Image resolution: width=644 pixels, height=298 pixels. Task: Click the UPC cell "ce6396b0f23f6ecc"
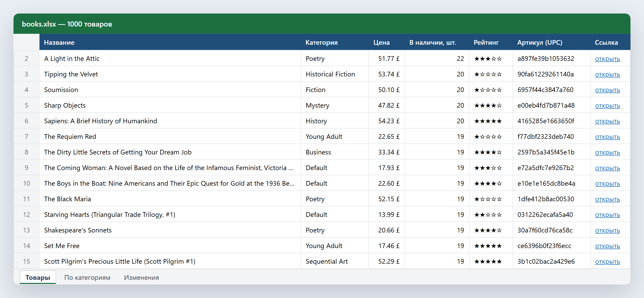552,245
